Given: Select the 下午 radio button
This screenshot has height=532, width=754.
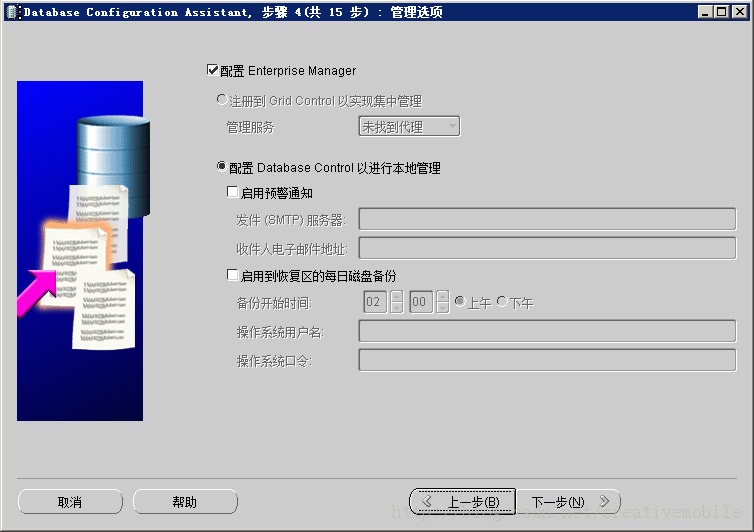Looking at the screenshot, I should [x=502, y=302].
